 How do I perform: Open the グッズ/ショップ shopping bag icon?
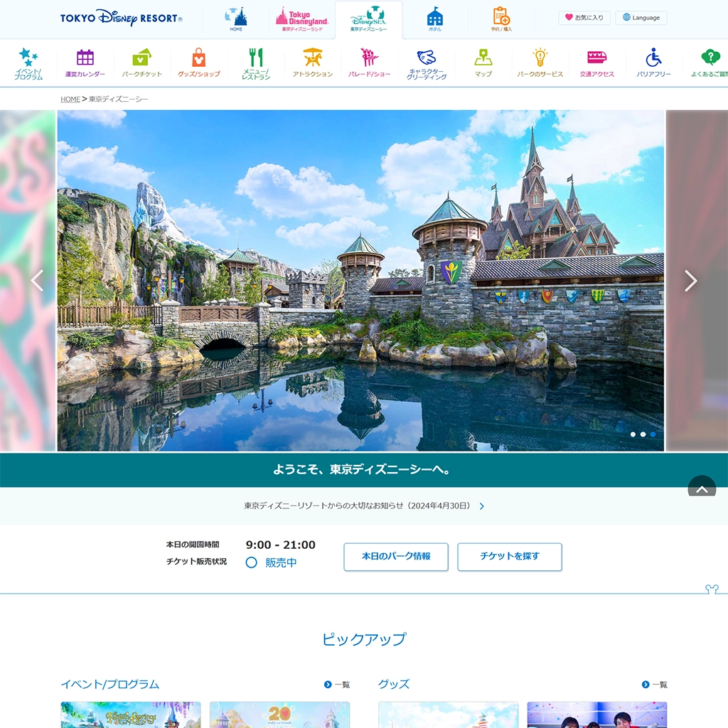pos(199,63)
